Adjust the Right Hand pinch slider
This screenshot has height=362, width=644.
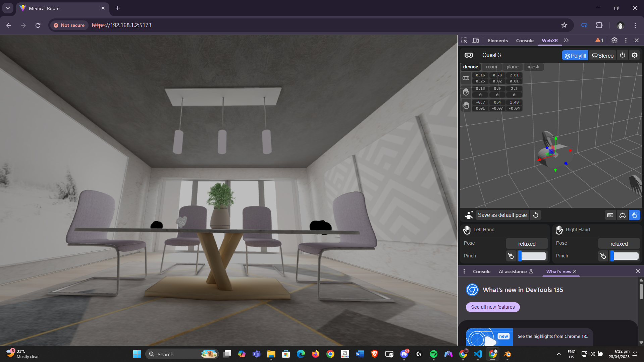click(x=625, y=256)
